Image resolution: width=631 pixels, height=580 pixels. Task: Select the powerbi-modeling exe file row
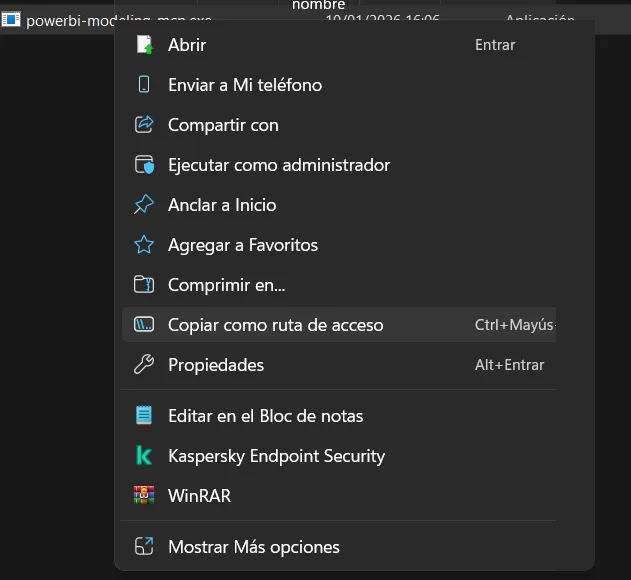pos(60,20)
